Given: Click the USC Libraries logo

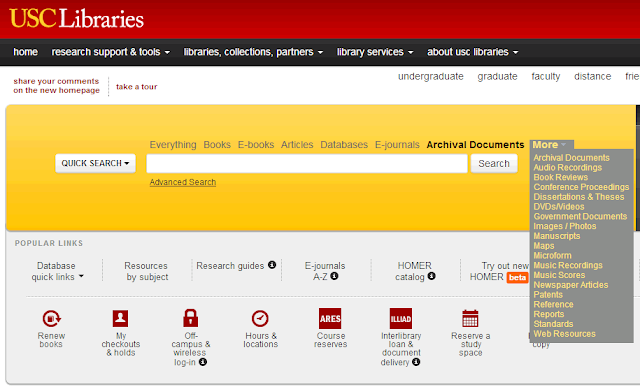Looking at the screenshot, I should [77, 18].
